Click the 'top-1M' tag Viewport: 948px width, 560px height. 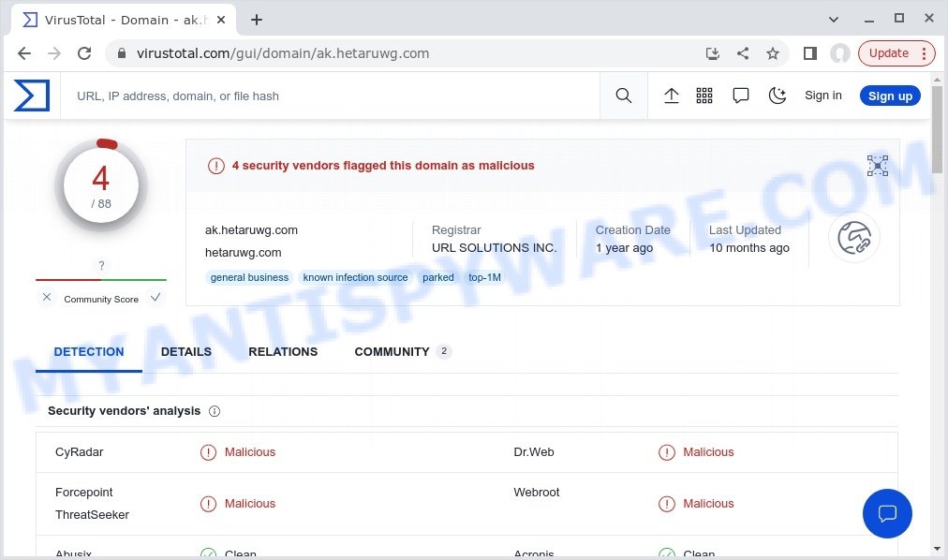484,277
